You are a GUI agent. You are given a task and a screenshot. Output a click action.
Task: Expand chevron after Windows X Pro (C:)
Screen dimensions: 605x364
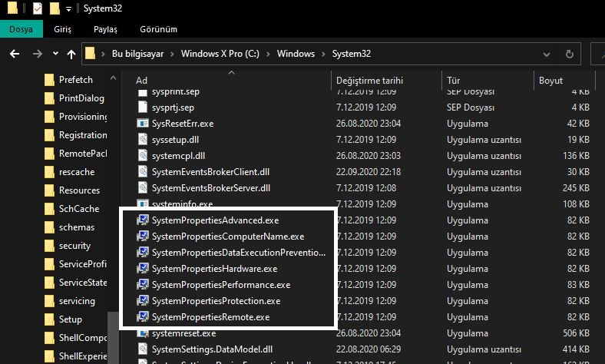tap(268, 54)
